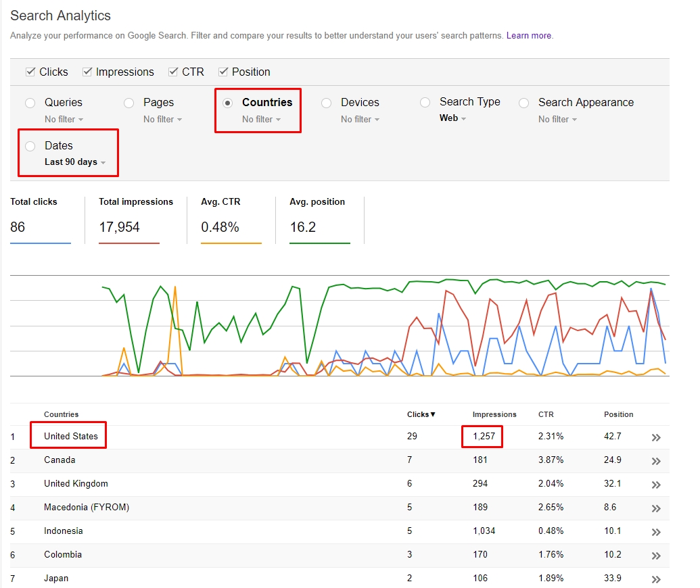Open details arrow for Canada row
The width and height of the screenshot is (700, 588).
pyautogui.click(x=655, y=461)
